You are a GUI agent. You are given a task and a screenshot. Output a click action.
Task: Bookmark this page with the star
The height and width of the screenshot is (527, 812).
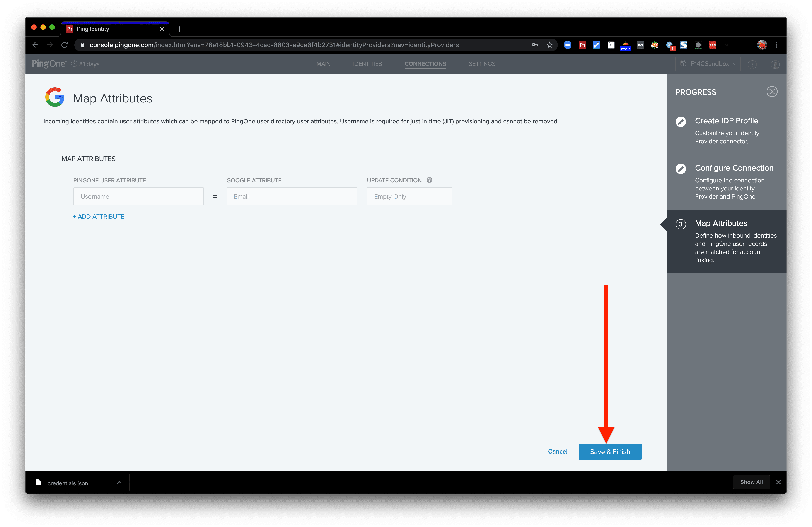[x=549, y=45]
